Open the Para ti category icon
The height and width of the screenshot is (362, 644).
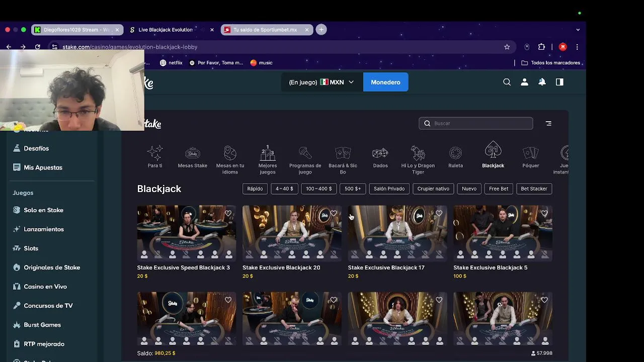click(x=155, y=157)
